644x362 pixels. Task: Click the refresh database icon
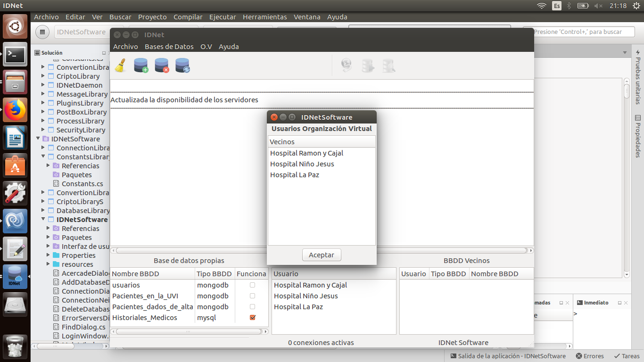pyautogui.click(x=182, y=66)
